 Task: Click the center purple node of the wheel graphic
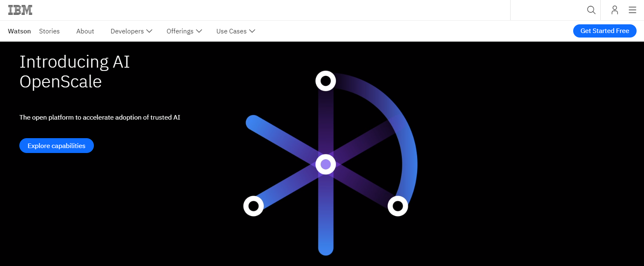coord(325,164)
